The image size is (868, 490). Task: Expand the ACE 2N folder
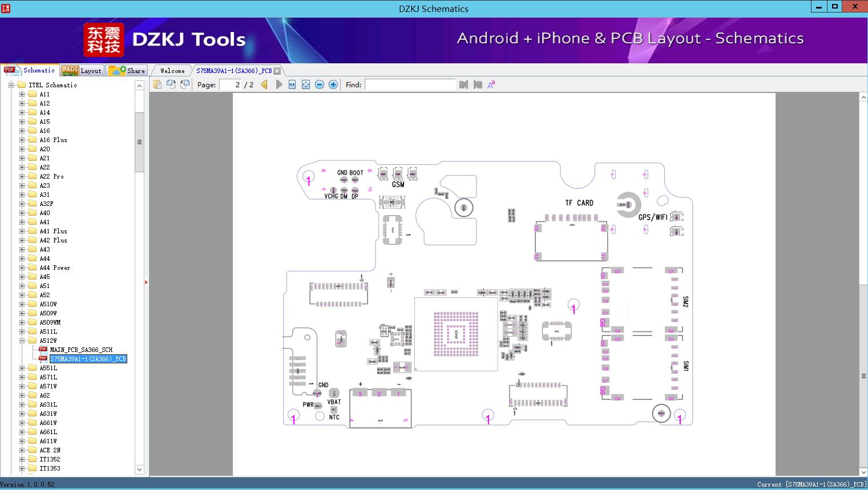tap(22, 450)
